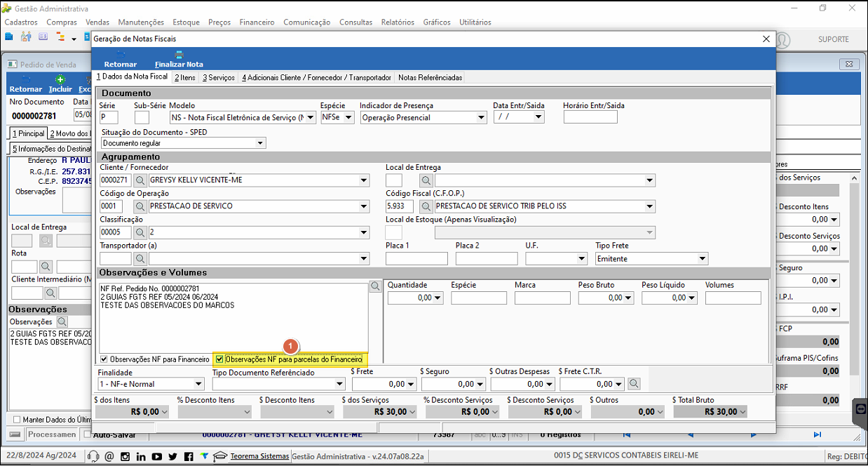The height and width of the screenshot is (466, 868).
Task: Click the Retornar arrow in the Pedido de Venda window
Action: click(x=26, y=80)
